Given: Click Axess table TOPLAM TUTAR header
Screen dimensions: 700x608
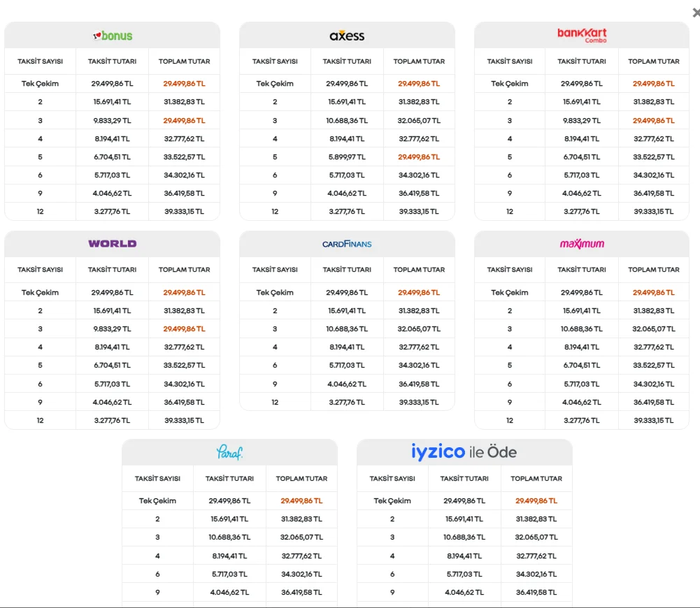Looking at the screenshot, I should pos(419,61).
